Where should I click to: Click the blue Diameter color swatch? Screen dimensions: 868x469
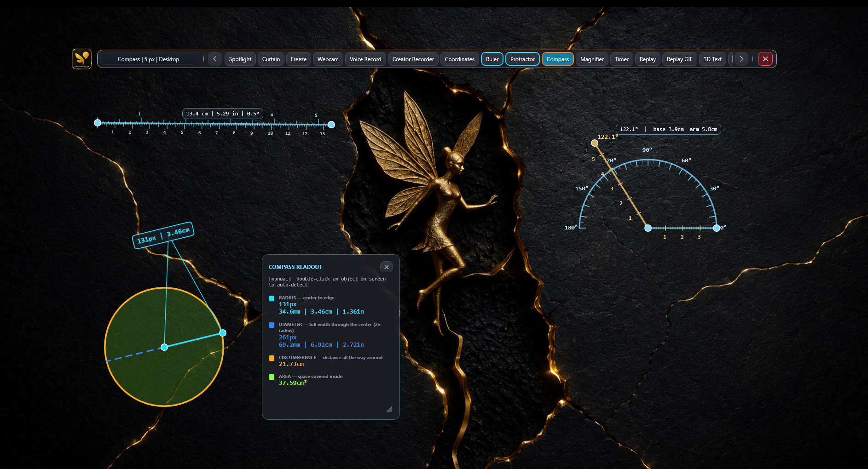(x=272, y=325)
